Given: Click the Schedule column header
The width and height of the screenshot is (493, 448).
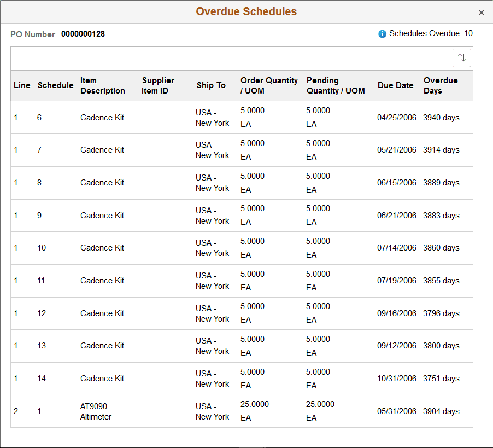Looking at the screenshot, I should pos(55,85).
